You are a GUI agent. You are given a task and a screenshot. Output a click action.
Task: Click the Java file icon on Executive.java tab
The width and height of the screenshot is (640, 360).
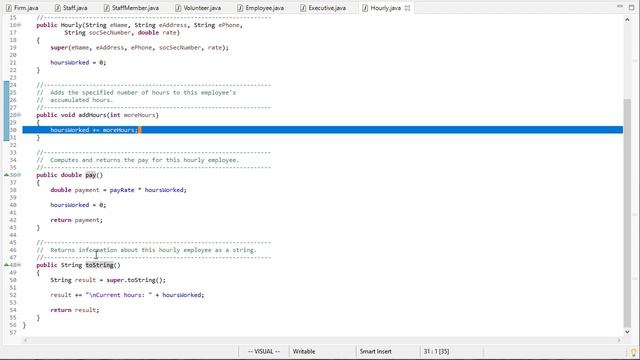pyautogui.click(x=303, y=8)
